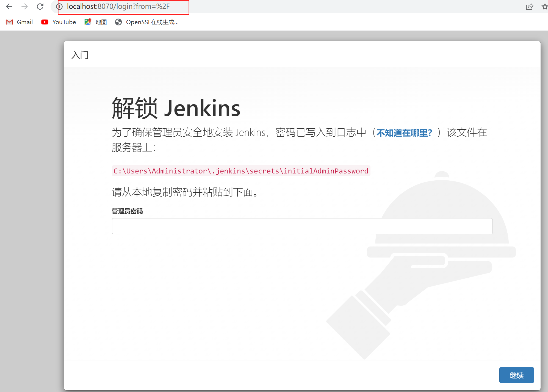
Task: Open YouTube from the bookmarks bar icon
Action: tap(44, 22)
